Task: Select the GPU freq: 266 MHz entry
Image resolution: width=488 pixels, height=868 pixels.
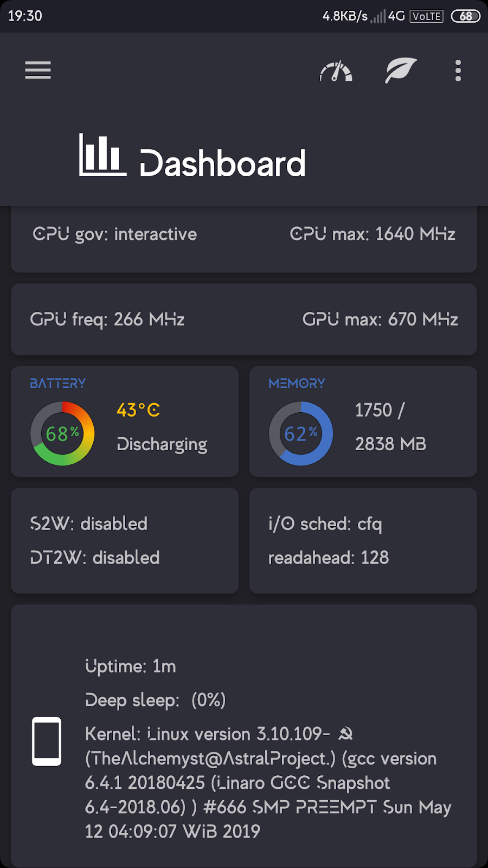Action: pos(107,320)
